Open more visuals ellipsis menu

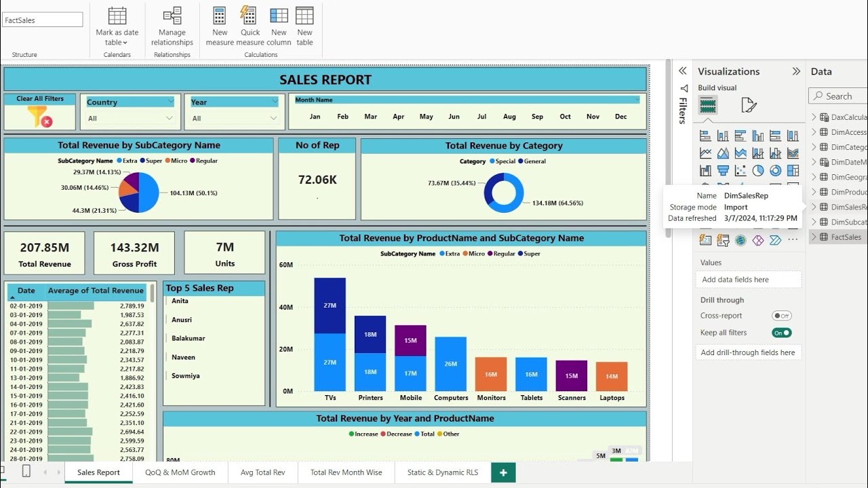click(x=793, y=240)
